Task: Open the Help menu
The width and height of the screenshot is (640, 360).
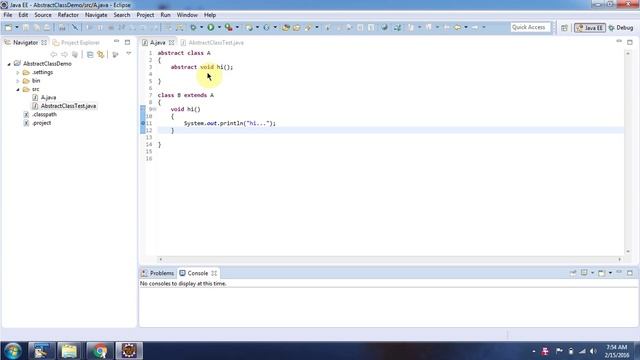Action: (210, 15)
